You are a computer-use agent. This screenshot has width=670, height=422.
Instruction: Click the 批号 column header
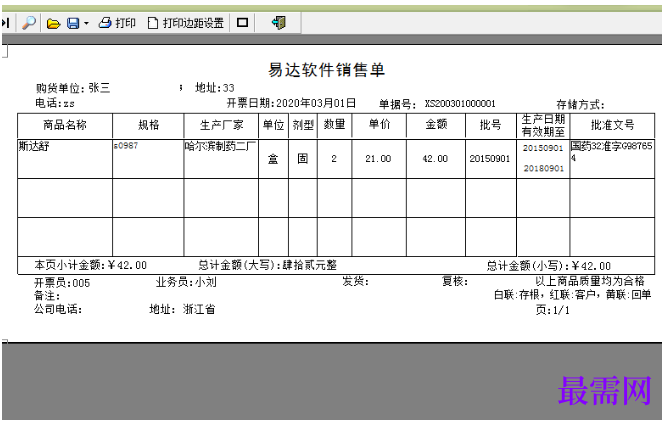(490, 125)
